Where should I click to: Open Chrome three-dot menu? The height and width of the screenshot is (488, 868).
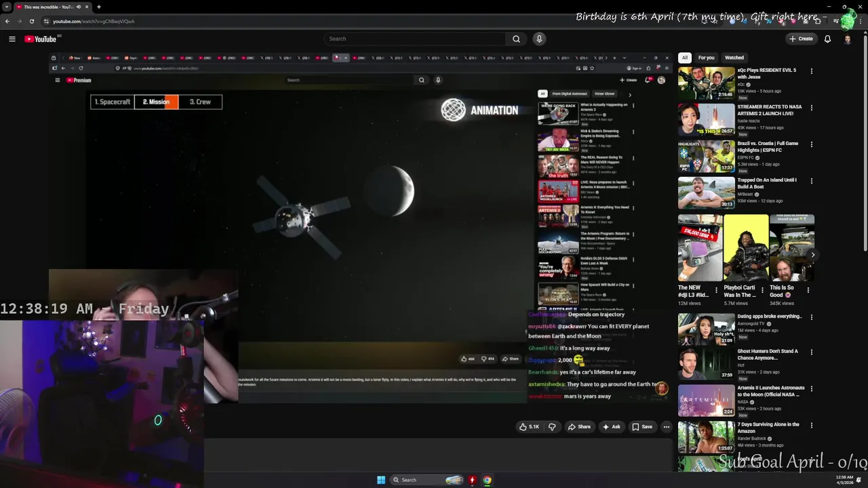point(861,21)
